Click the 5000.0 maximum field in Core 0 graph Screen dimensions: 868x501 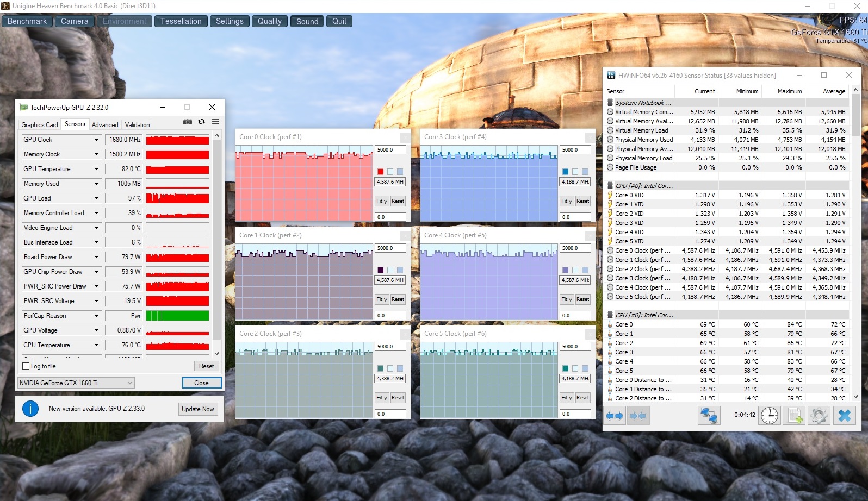[x=390, y=150]
